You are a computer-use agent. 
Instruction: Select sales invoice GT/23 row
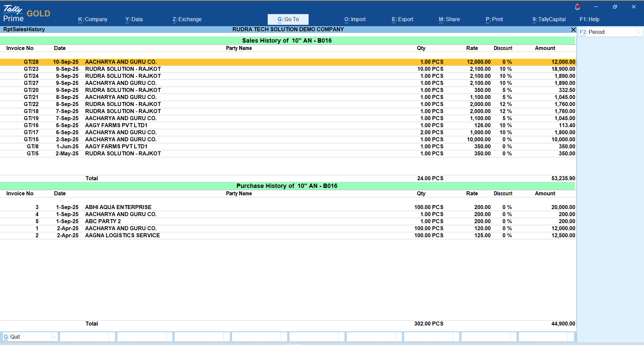click(123, 69)
